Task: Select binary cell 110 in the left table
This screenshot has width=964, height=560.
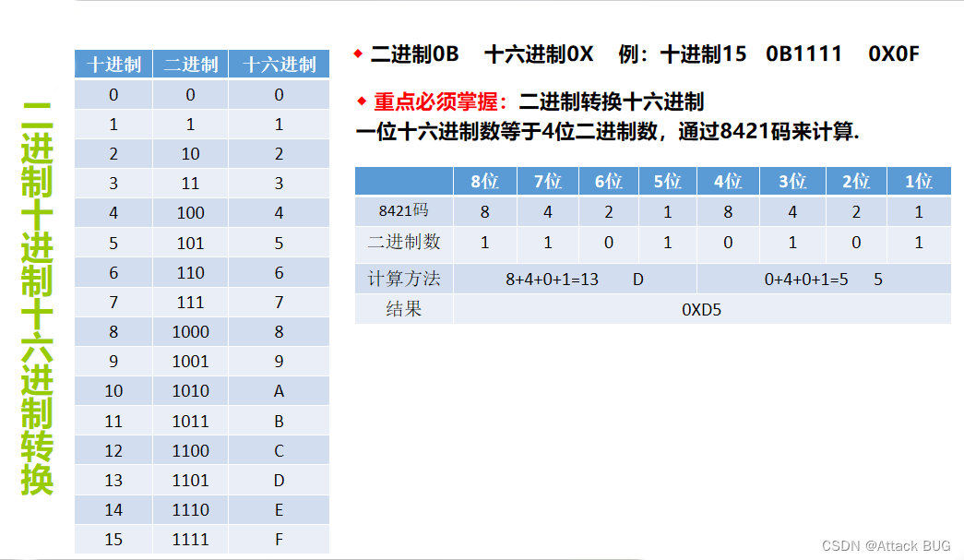Action: coord(191,272)
